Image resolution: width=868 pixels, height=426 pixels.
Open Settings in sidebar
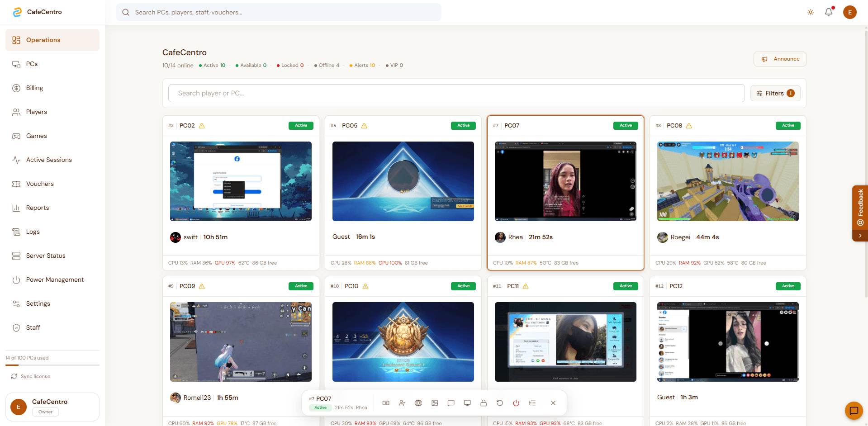click(x=52, y=303)
